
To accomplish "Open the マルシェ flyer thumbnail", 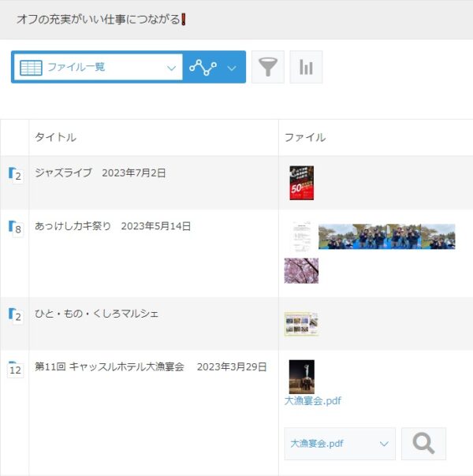I will (301, 324).
